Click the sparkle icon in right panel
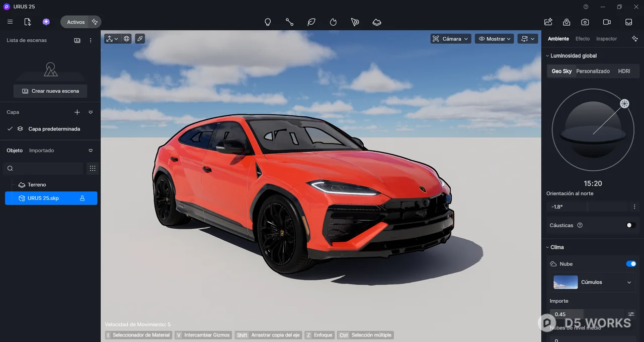 [x=635, y=39]
